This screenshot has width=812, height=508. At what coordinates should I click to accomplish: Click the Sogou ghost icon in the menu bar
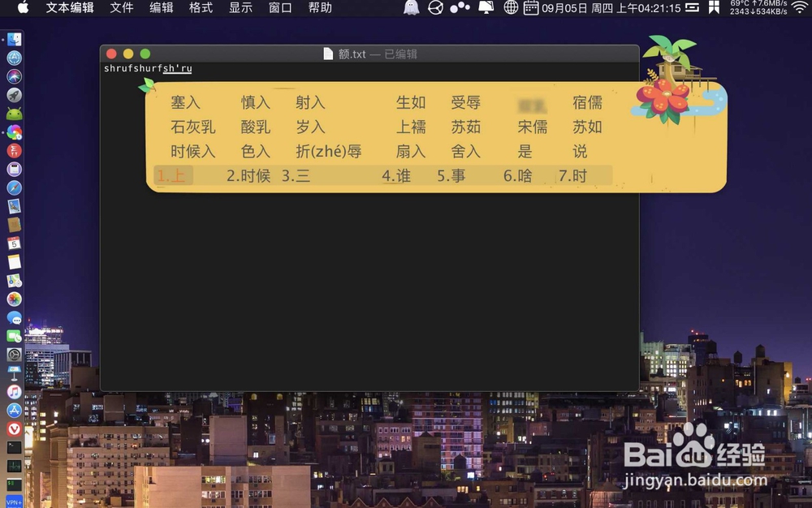[410, 8]
